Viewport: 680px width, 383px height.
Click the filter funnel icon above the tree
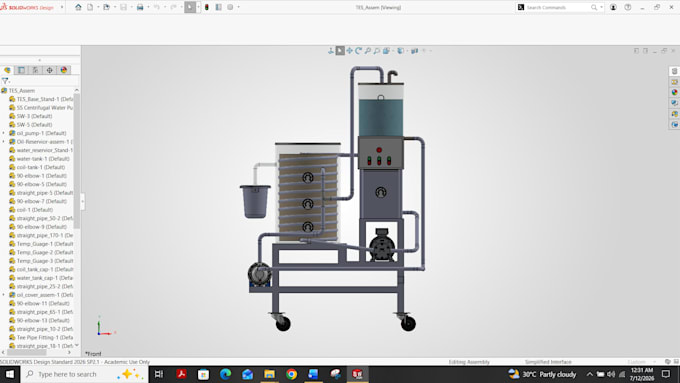(5, 81)
